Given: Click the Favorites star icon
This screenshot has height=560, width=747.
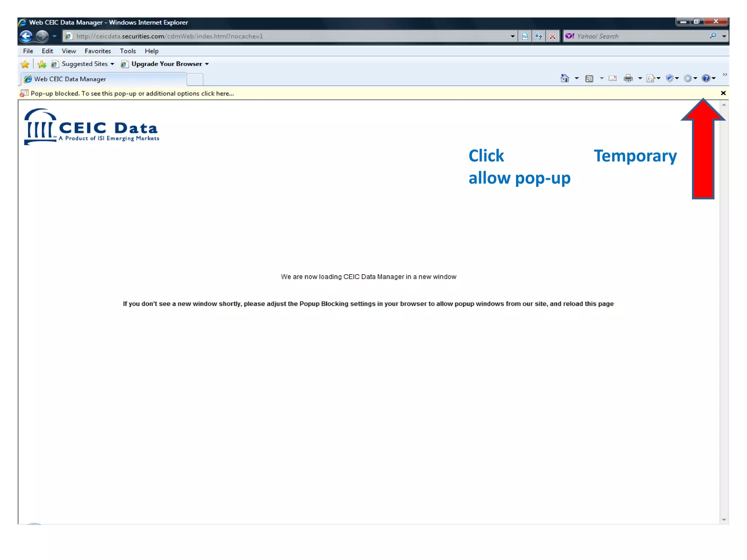Looking at the screenshot, I should point(25,64).
